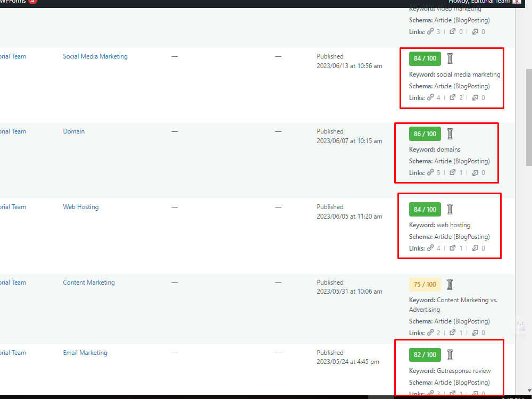The image size is (532, 399).
Task: Click the Editorial Team avatar in the admin bar
Action: (517, 2)
